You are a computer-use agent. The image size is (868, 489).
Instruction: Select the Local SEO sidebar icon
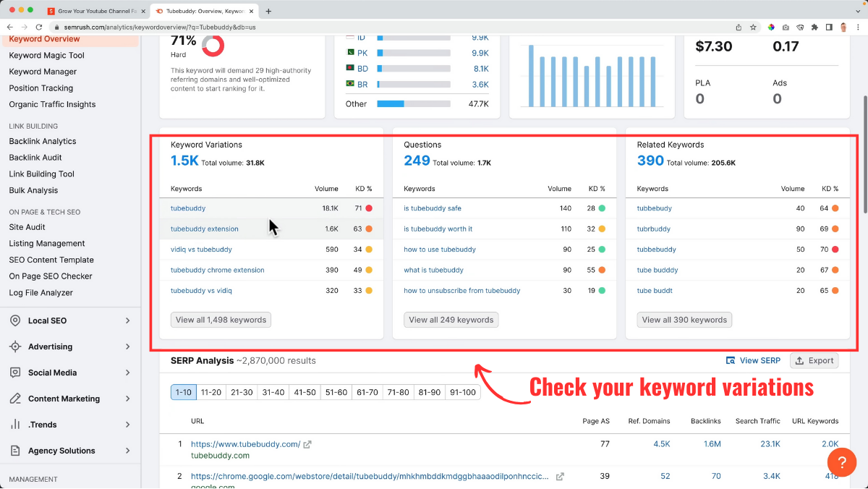(15, 320)
